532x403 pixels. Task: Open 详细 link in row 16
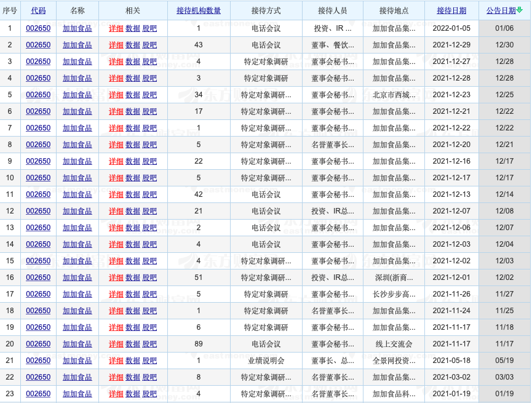tap(116, 277)
